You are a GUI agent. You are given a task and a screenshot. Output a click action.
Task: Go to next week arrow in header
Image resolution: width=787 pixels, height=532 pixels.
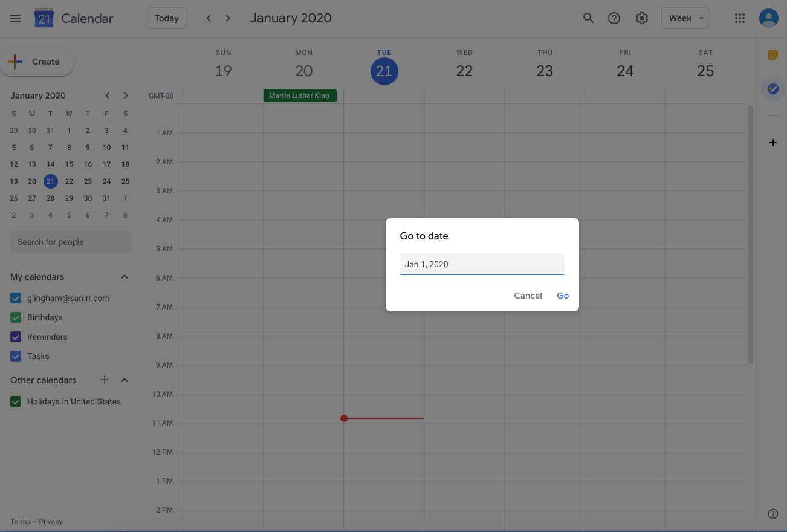(228, 18)
